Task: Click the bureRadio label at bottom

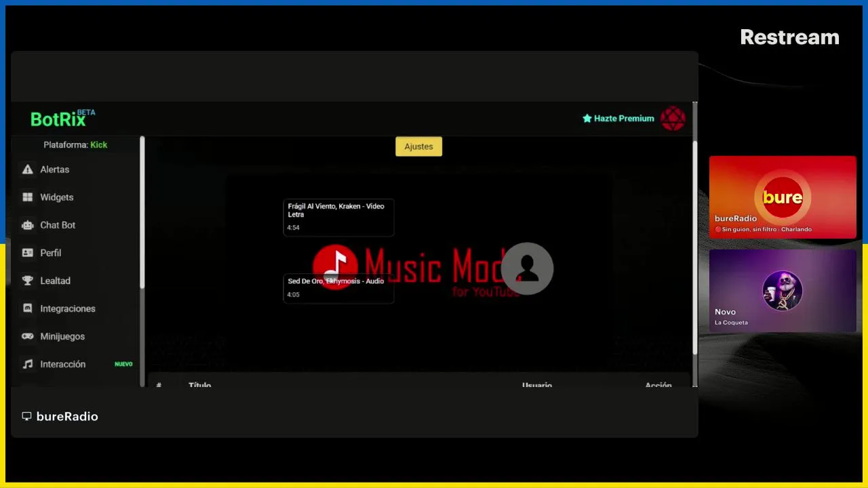Action: [x=67, y=416]
